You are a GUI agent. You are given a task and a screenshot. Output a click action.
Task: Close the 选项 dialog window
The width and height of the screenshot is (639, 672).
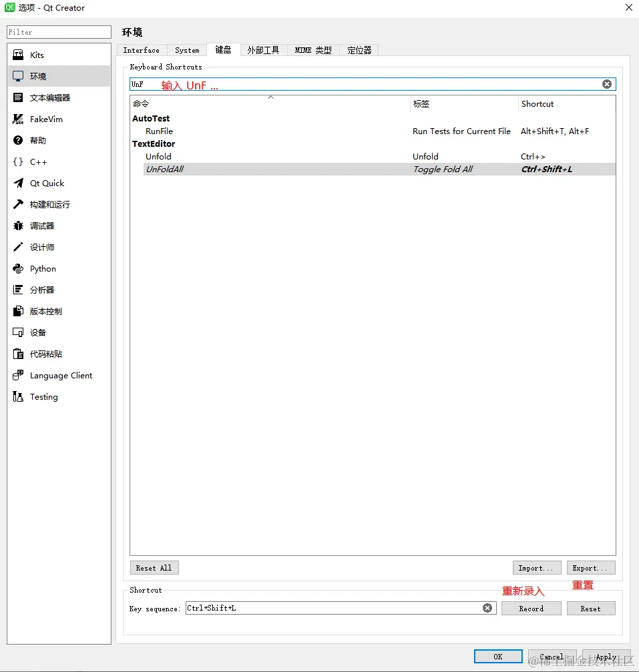point(629,7)
